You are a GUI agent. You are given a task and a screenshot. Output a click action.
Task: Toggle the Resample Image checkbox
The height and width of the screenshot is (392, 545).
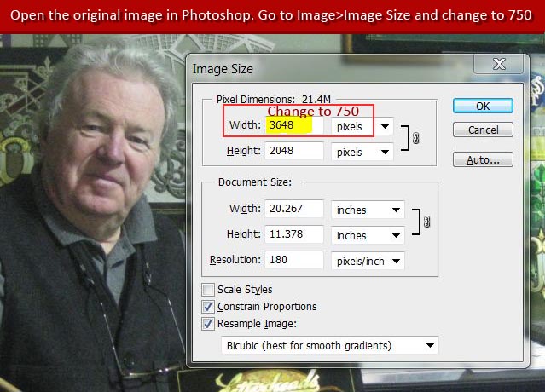tap(208, 324)
